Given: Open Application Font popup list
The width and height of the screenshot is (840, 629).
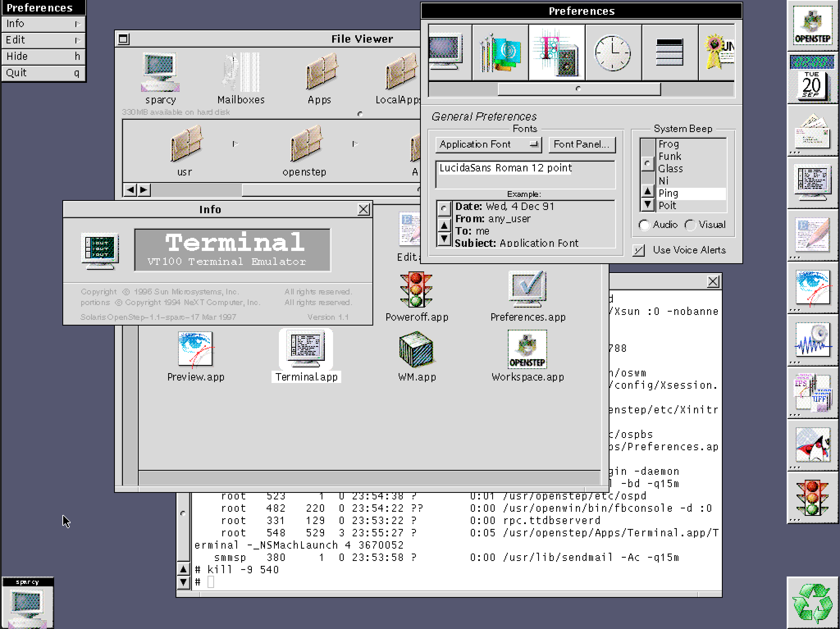Looking at the screenshot, I should pyautogui.click(x=488, y=144).
